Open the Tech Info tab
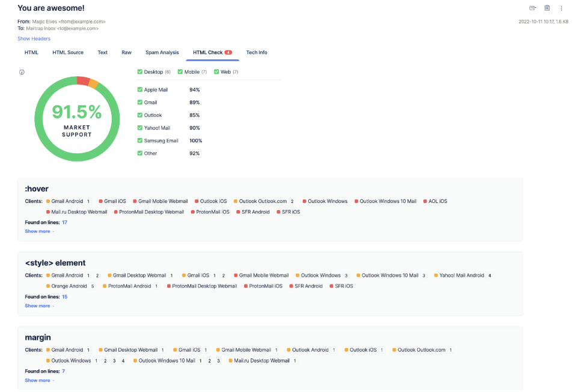577x392 pixels. (257, 52)
